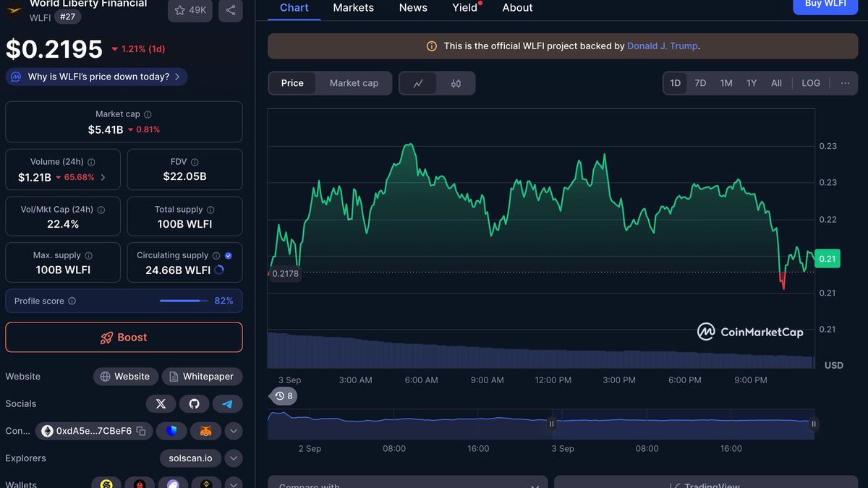The image size is (868, 488).
Task: Click the green 0.21 current price tag
Action: pyautogui.click(x=827, y=259)
